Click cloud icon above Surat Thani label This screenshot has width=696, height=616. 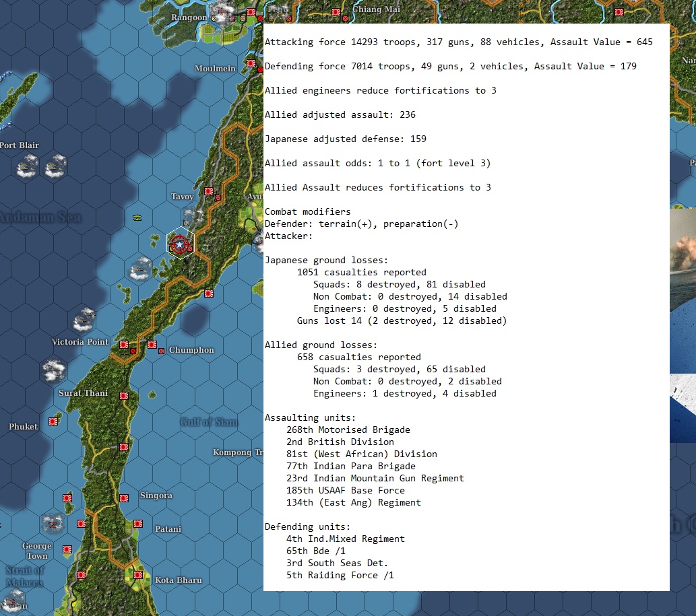(53, 370)
